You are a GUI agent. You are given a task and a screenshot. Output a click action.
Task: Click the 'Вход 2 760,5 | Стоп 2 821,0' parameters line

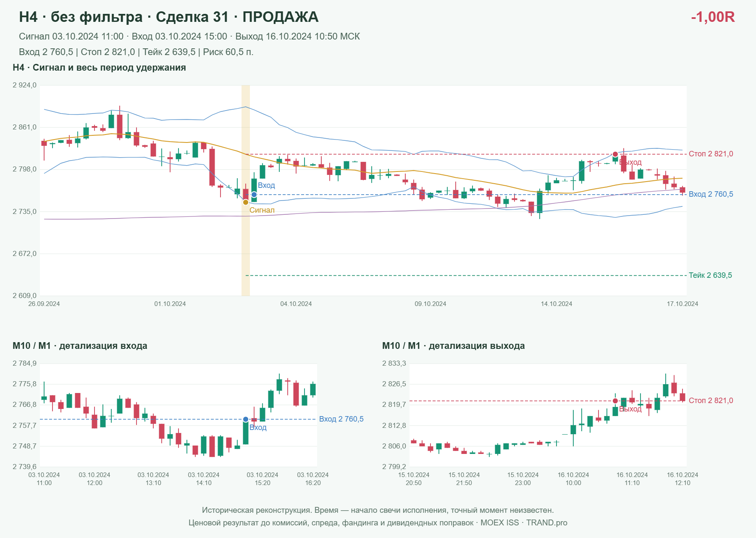136,52
